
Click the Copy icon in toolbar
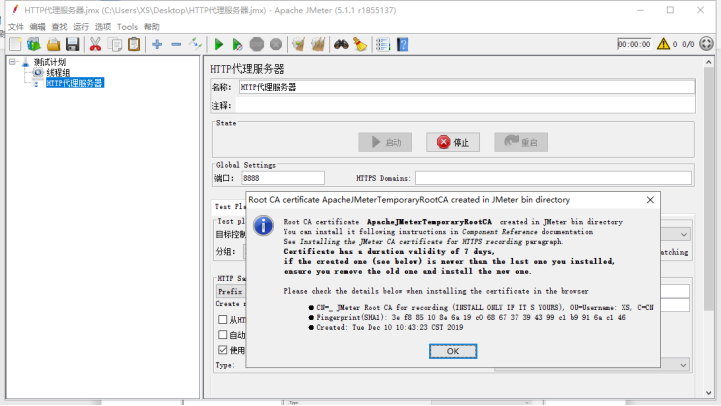pyautogui.click(x=114, y=44)
